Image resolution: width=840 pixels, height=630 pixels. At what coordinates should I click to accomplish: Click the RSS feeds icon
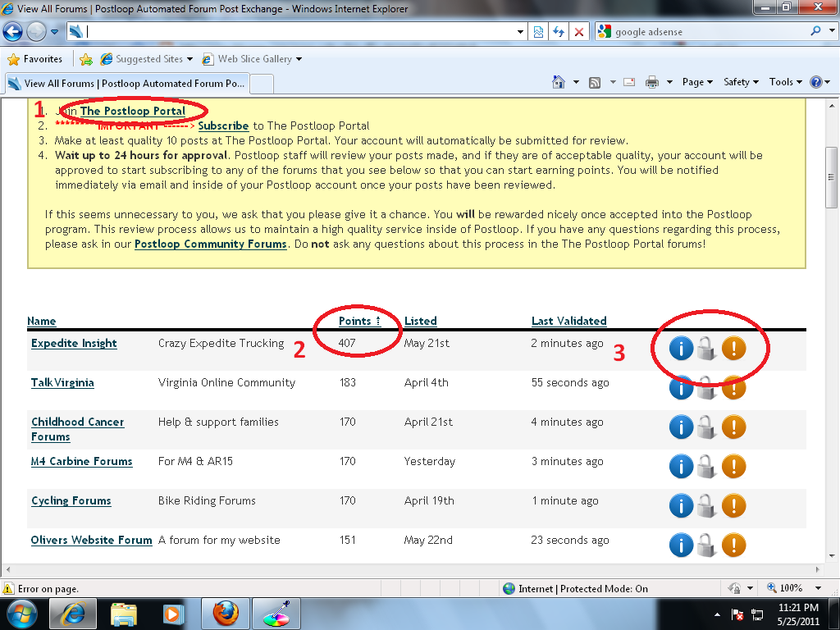[x=595, y=83]
